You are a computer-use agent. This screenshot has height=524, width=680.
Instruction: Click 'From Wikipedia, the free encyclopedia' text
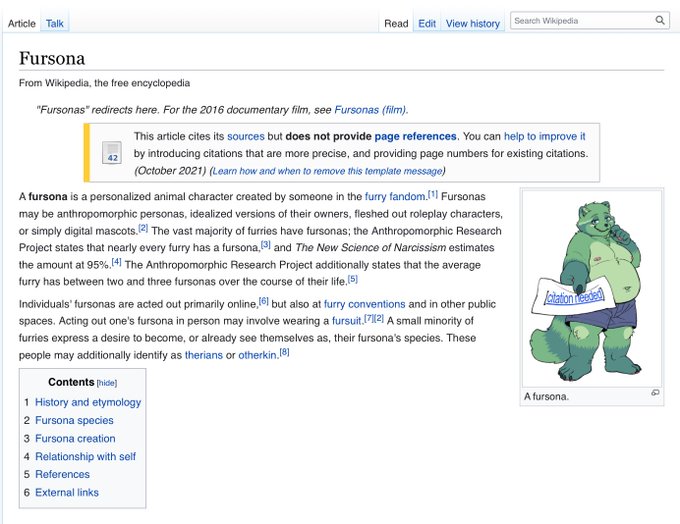pyautogui.click(x=105, y=83)
